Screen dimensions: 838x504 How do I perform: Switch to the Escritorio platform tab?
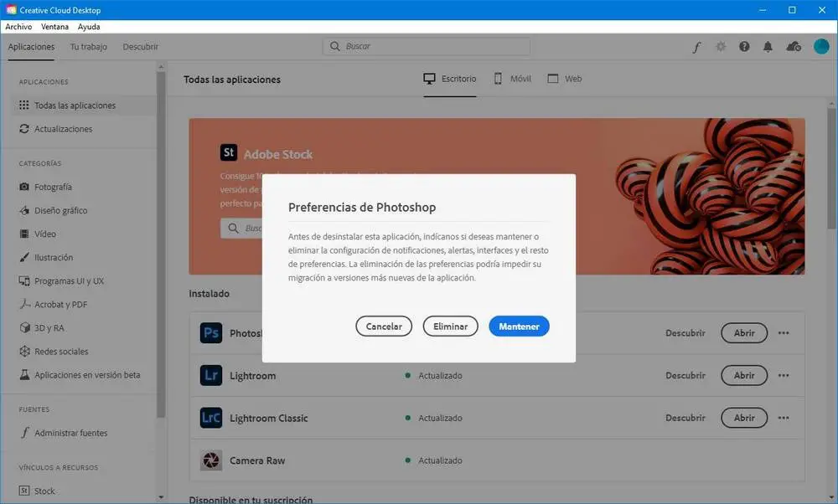pos(449,79)
